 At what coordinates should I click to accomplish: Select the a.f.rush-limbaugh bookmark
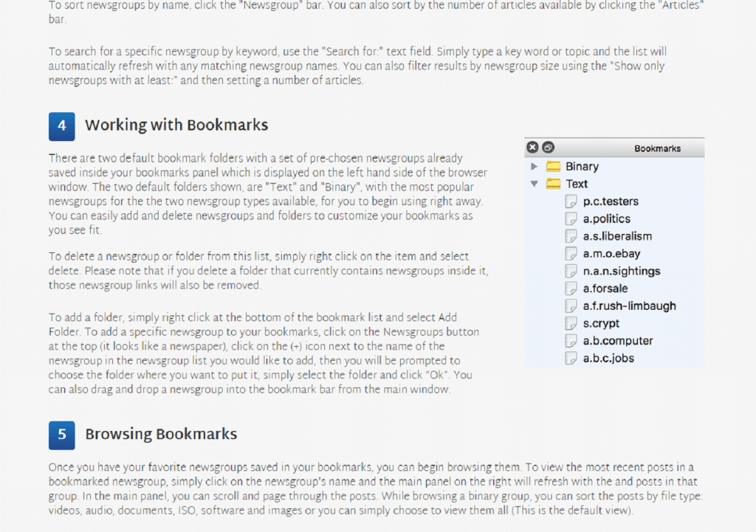point(629,305)
